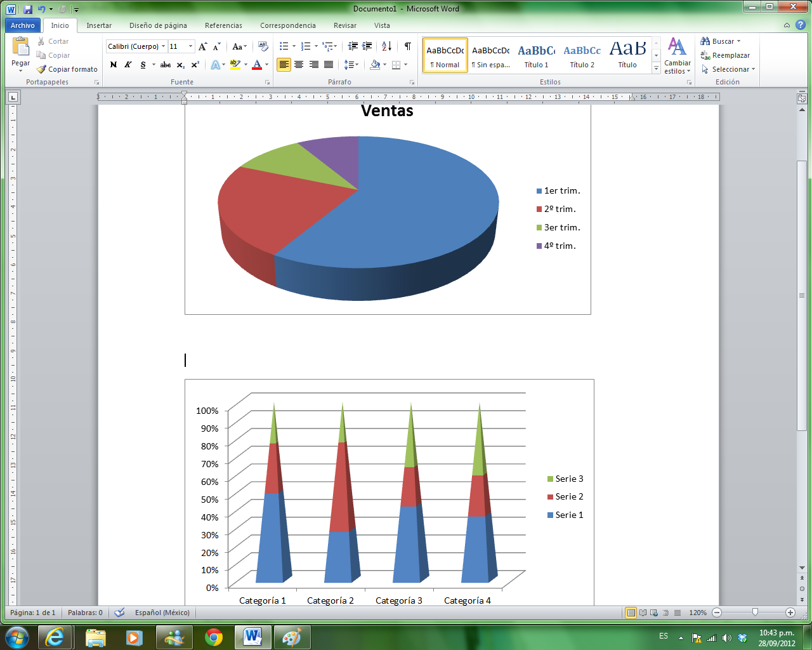Image resolution: width=812 pixels, height=650 pixels.
Task: Minimize the ribbon with the caret
Action: click(787, 25)
